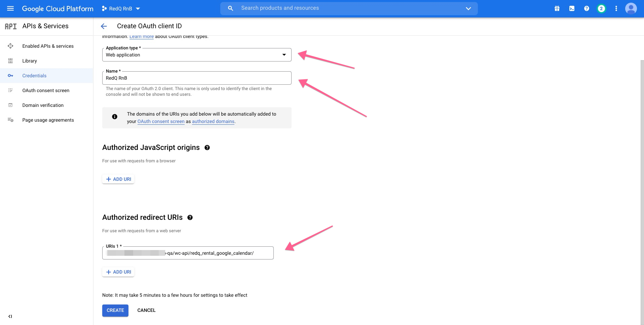Click the Google Cloud Platform logo text

tap(58, 9)
